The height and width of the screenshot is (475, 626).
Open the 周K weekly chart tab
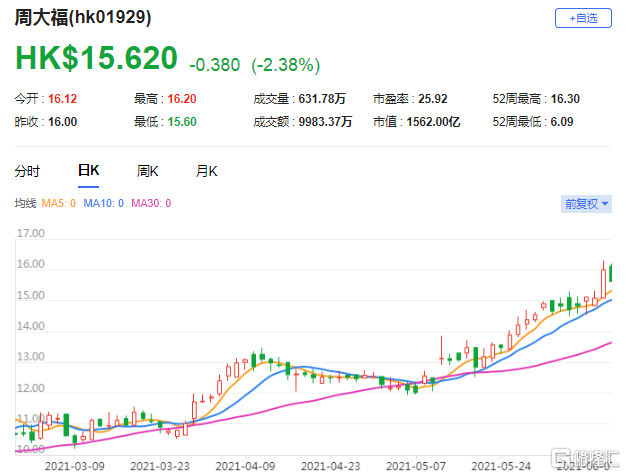pos(148,171)
